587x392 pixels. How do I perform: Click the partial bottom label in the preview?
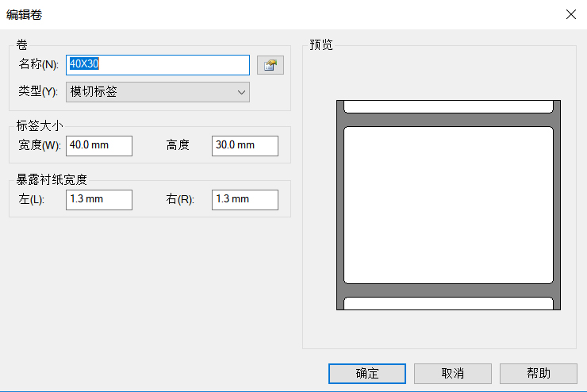tap(448, 303)
